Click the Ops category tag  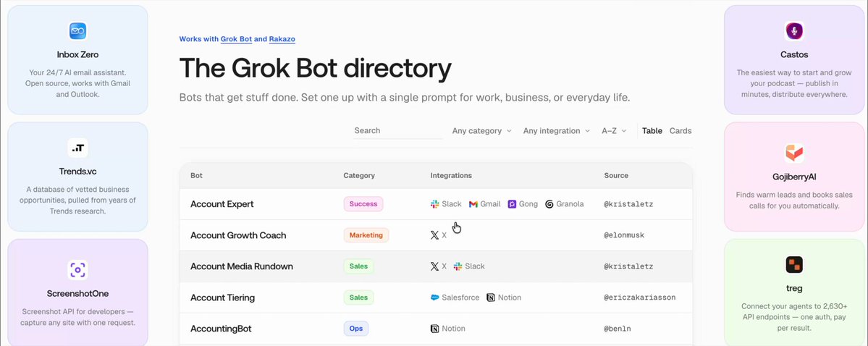356,329
